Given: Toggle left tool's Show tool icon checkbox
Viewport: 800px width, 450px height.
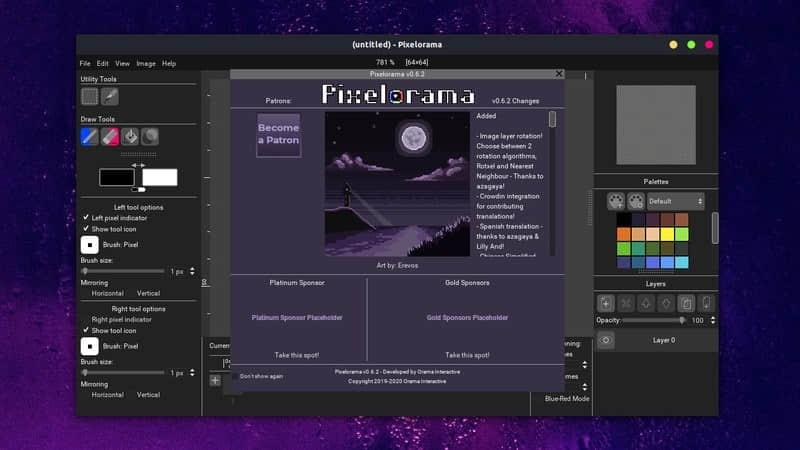Looking at the screenshot, I should [85, 229].
